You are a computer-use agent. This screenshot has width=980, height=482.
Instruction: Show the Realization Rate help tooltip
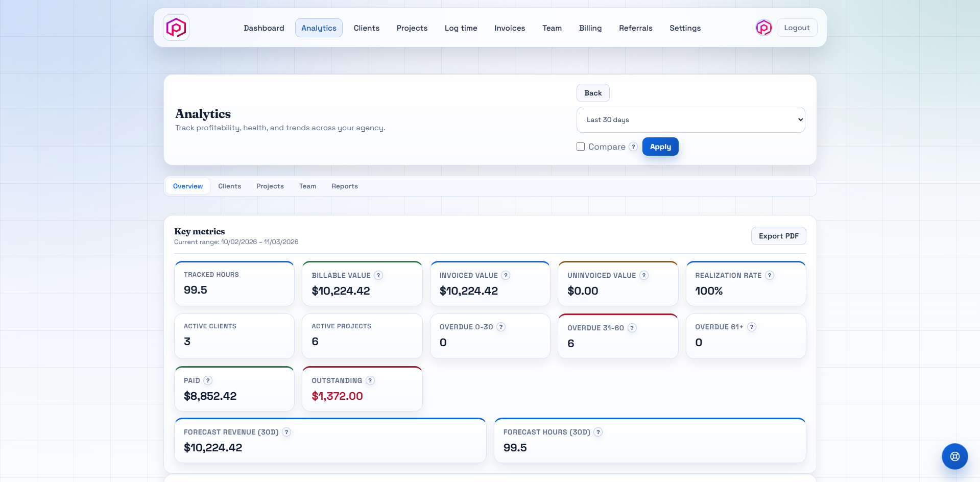pyautogui.click(x=769, y=275)
